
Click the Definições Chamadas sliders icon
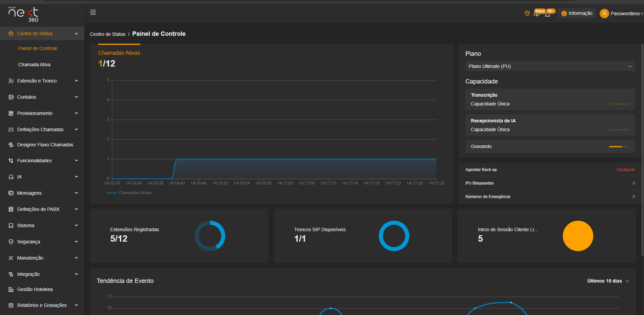pos(11,129)
